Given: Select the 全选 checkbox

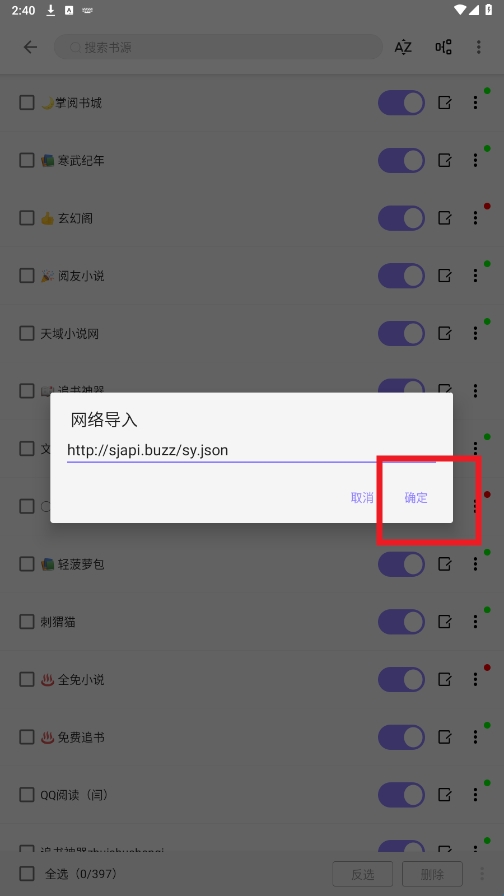Looking at the screenshot, I should [27, 874].
